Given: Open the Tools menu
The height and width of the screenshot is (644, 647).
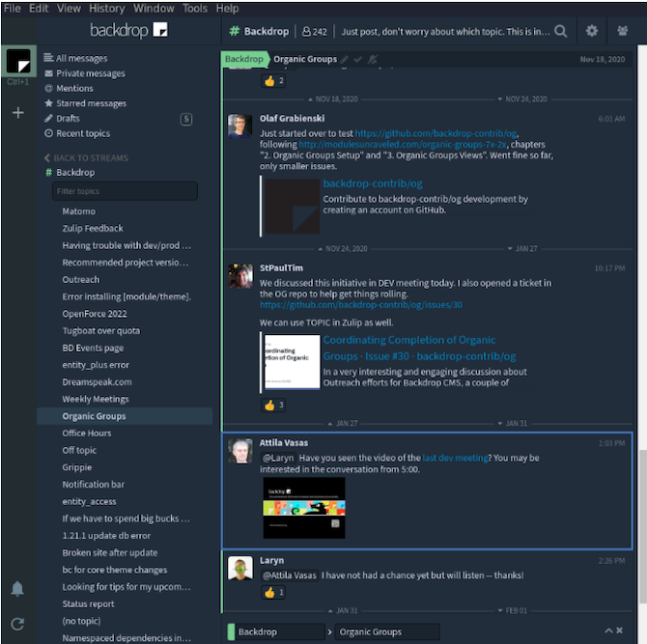Looking at the screenshot, I should (194, 8).
